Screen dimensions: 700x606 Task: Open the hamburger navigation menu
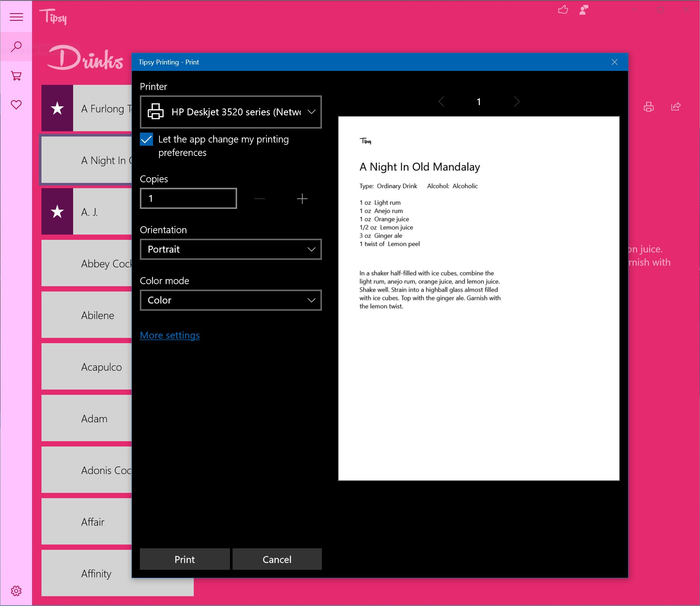(16, 17)
